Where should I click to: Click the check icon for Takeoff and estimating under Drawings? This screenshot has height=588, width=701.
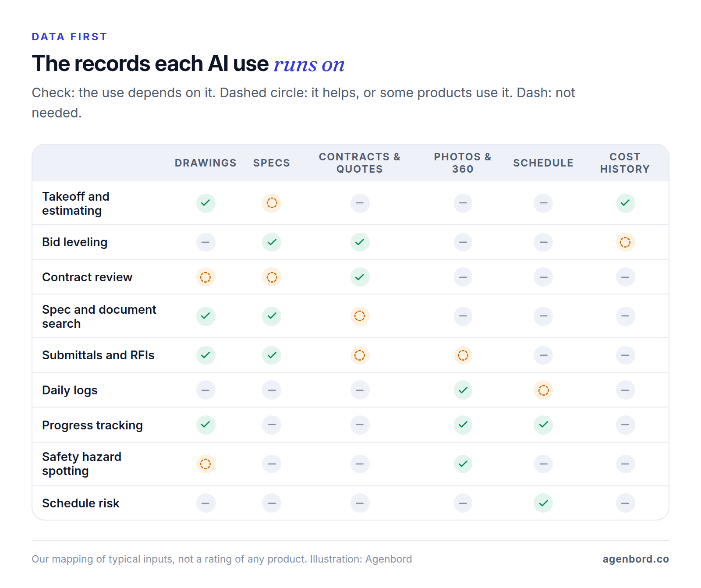[205, 203]
